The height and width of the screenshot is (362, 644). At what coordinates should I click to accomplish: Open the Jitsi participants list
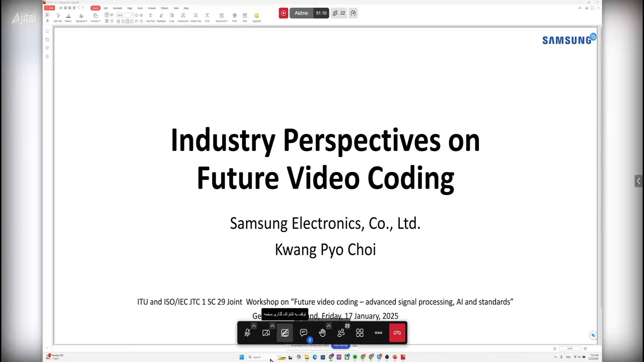341,333
